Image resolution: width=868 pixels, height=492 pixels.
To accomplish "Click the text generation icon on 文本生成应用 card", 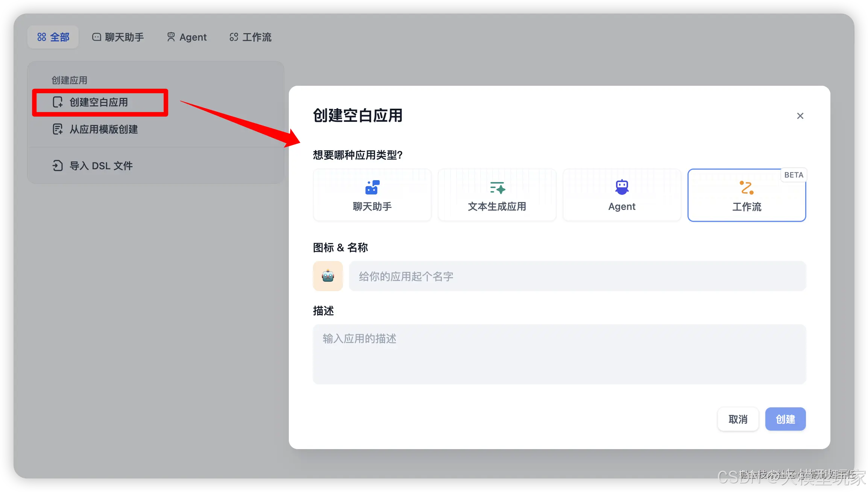I will (x=496, y=188).
